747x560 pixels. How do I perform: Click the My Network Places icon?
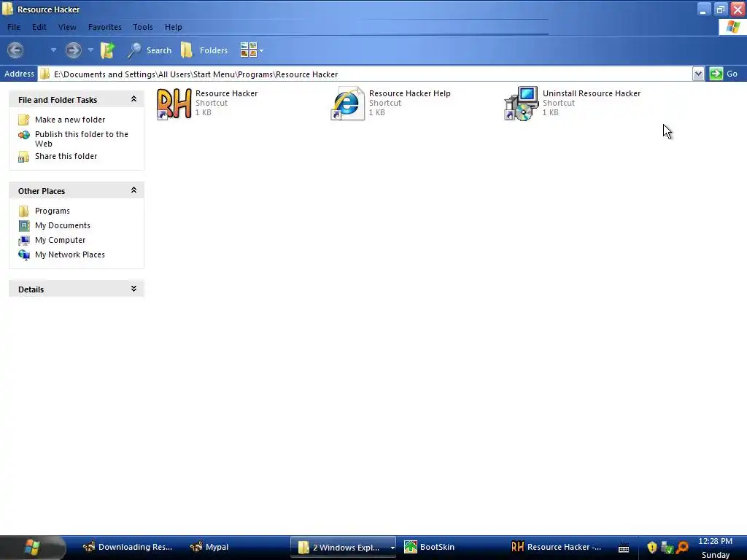click(24, 255)
